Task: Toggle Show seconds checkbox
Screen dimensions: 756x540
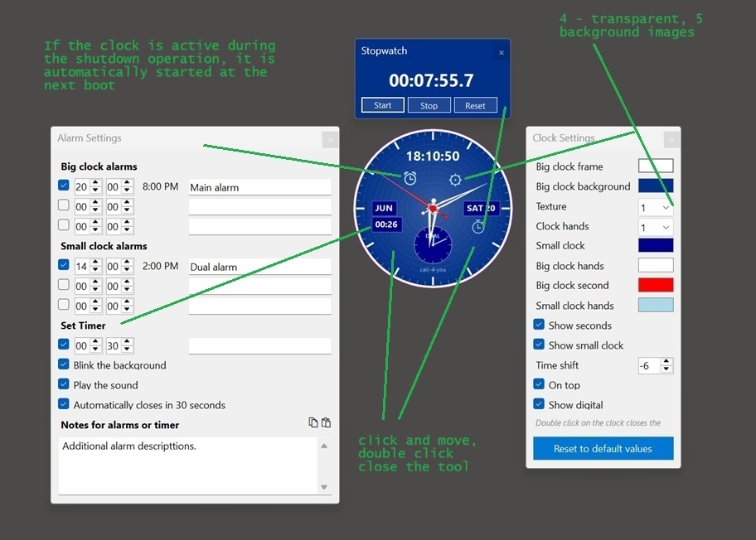Action: [539, 325]
